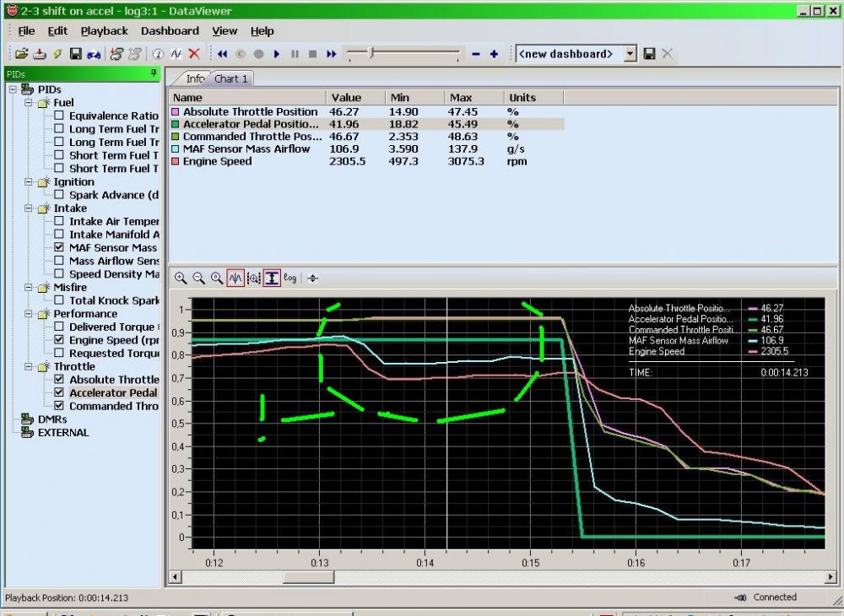This screenshot has height=616, width=844.
Task: Click the rewind playback button
Action: (223, 54)
